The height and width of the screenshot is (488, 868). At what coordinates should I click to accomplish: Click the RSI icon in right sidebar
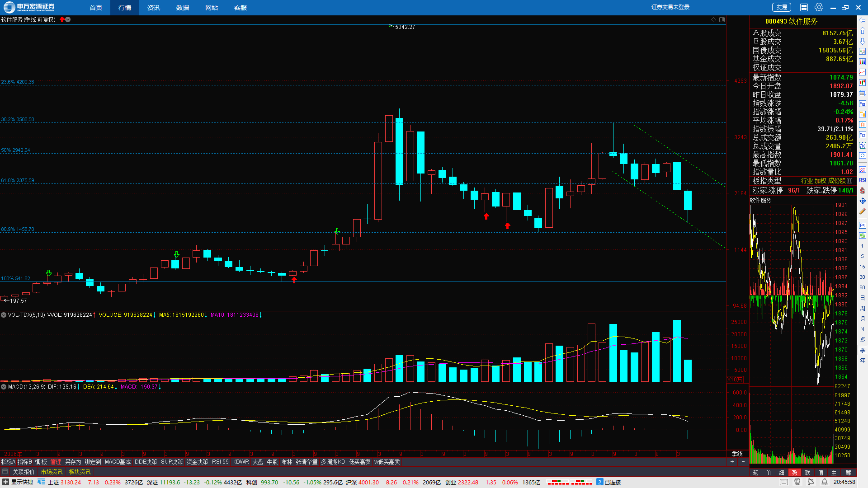[862, 180]
